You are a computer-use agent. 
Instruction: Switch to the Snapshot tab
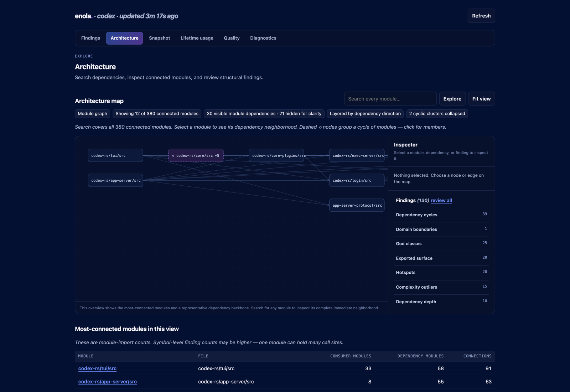pyautogui.click(x=159, y=38)
